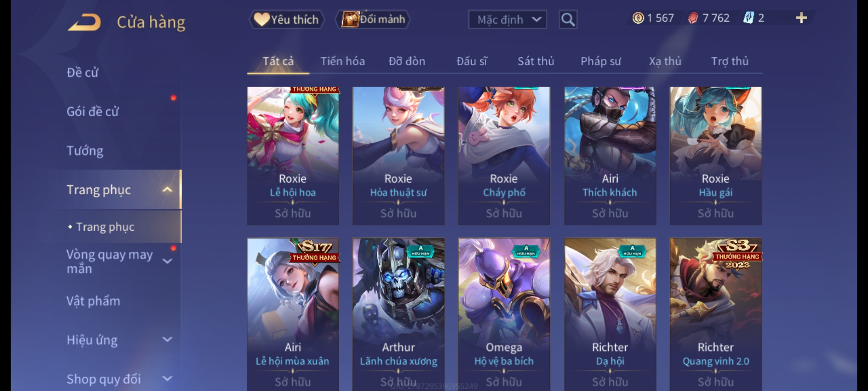Open the Đổi mảnh fragment exchange
The image size is (868, 391).
click(373, 20)
